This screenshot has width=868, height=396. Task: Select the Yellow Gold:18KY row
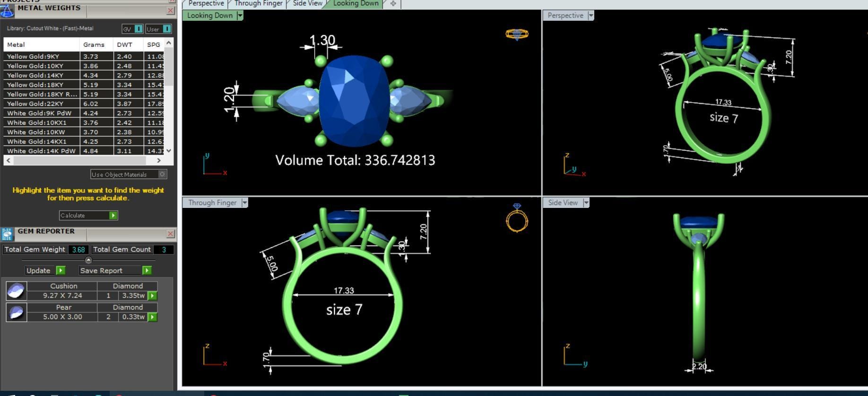pos(41,85)
